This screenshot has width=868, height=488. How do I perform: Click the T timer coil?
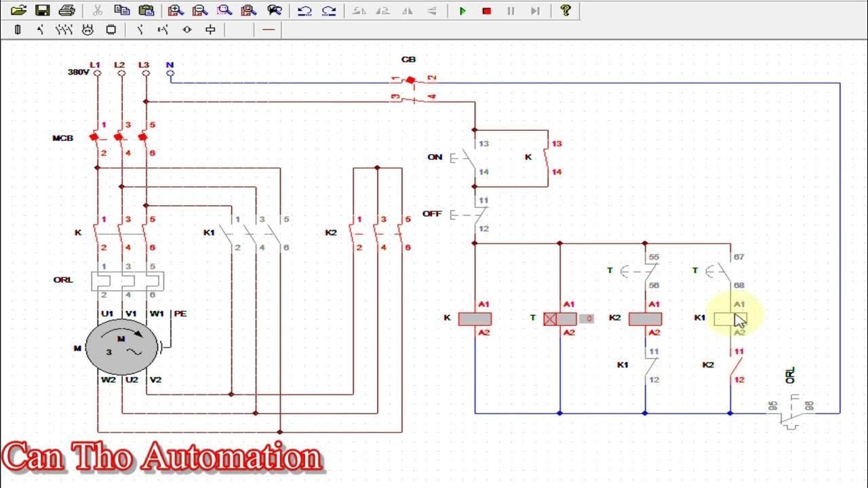(x=560, y=319)
